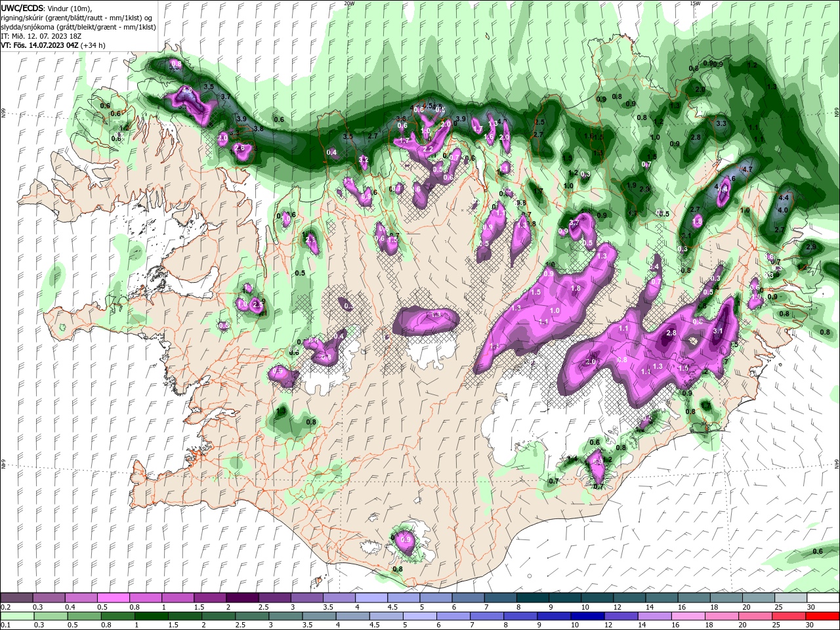Click the 2.2 value in the northern purple area
The width and height of the screenshot is (840, 630).
click(x=428, y=149)
